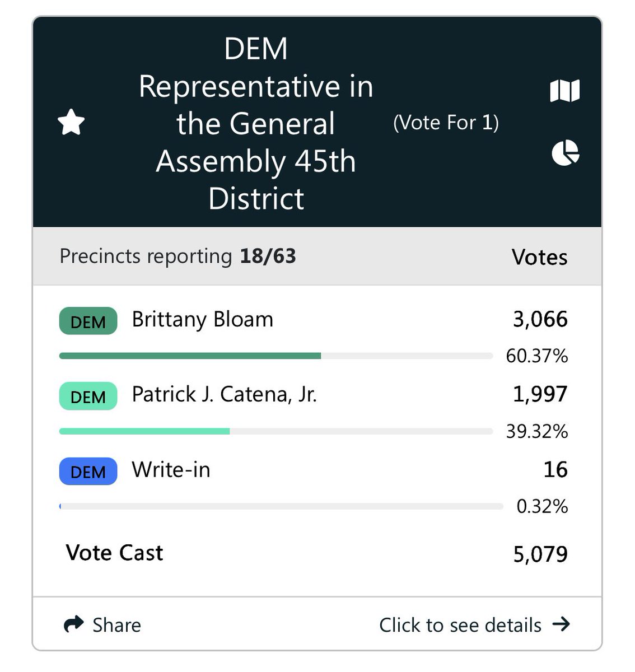Click the Votes column header
This screenshot has height=672, width=635.
pos(539,257)
